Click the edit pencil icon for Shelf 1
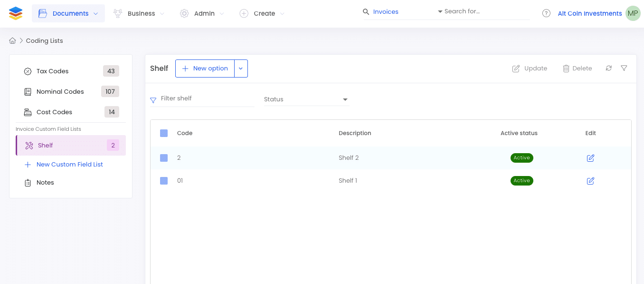This screenshot has height=284, width=644. tap(590, 181)
